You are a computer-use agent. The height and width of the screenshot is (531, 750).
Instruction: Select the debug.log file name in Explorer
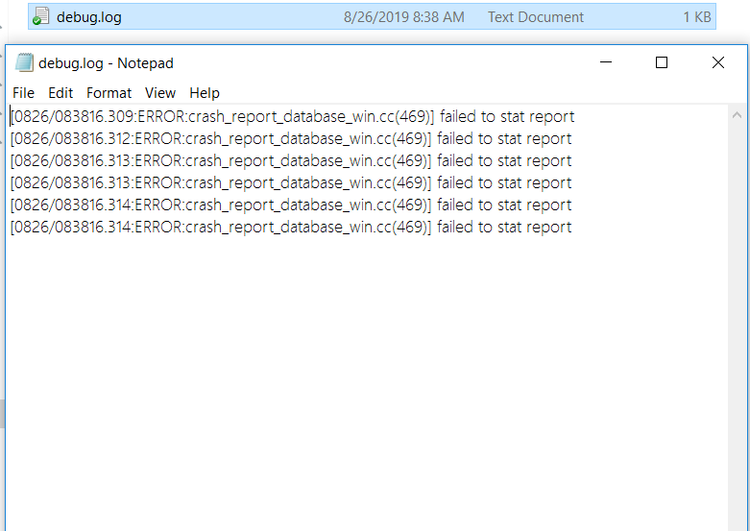89,17
